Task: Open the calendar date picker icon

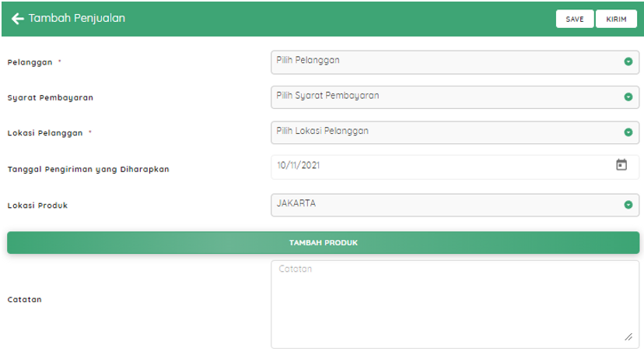Action: click(621, 165)
